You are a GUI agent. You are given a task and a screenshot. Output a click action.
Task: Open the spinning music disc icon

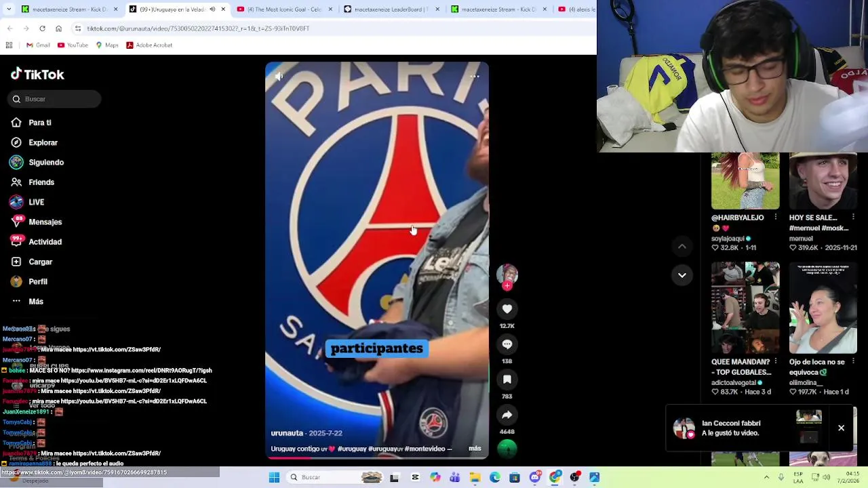tap(507, 449)
